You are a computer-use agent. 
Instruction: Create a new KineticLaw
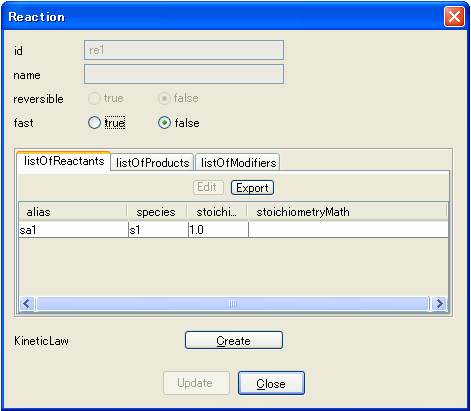[x=234, y=340]
